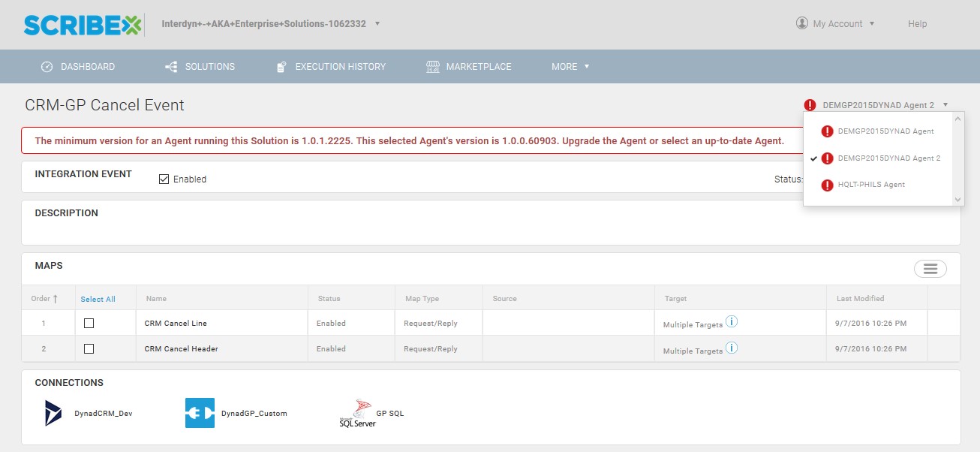Click the Marketplace storefront icon
Image resolution: width=980 pixels, height=452 pixels.
click(x=433, y=67)
